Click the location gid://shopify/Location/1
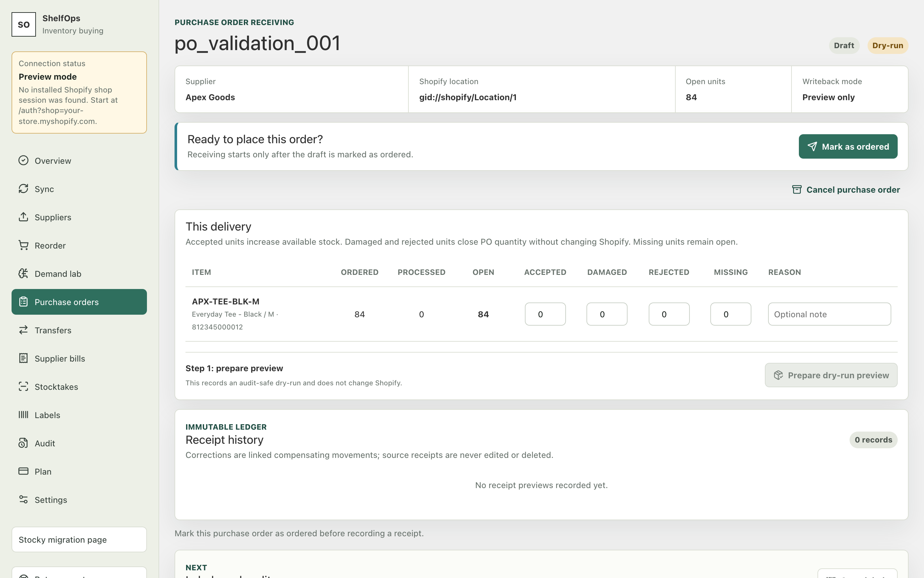 pos(468,97)
